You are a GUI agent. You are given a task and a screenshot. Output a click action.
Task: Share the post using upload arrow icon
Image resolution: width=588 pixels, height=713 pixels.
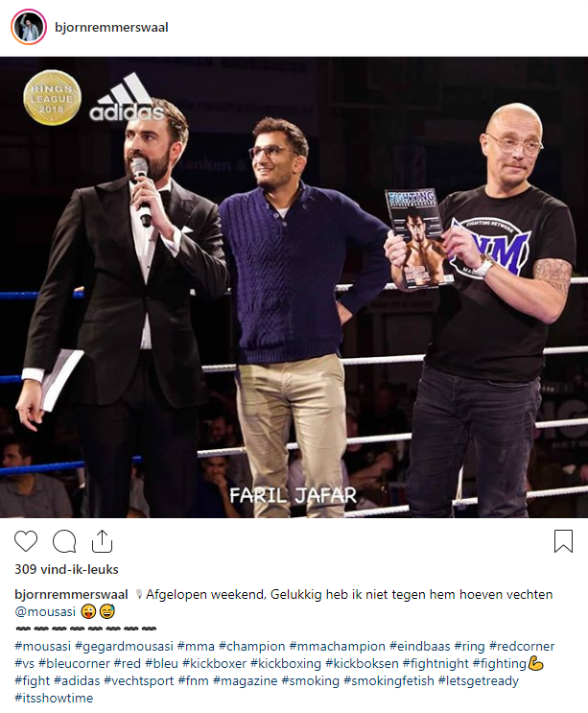pyautogui.click(x=103, y=541)
